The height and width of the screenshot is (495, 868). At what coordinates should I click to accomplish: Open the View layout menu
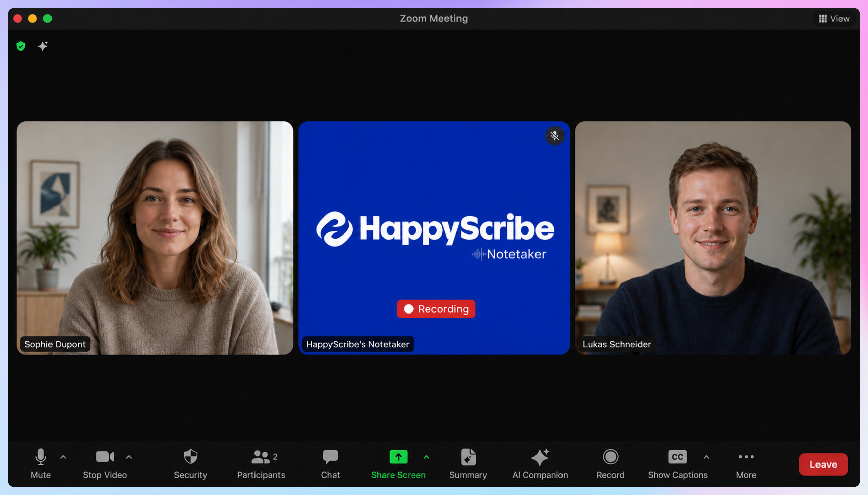pos(834,19)
